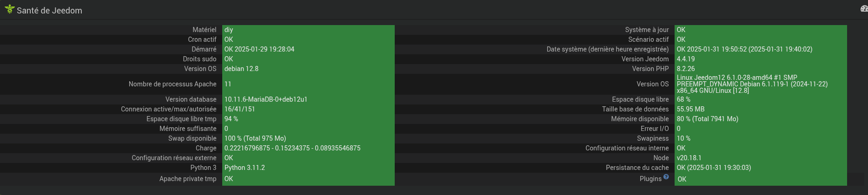Select the Connexion active/max/autorisée value
Viewport: 868px width, 195px height.
pyautogui.click(x=239, y=109)
